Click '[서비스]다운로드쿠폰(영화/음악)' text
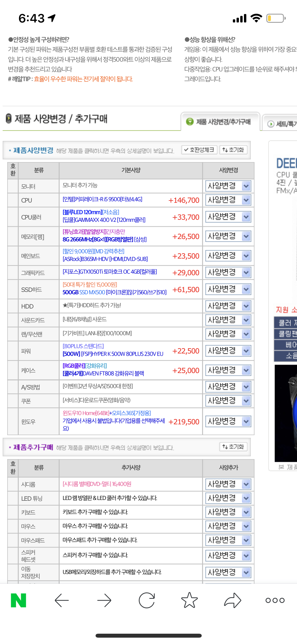The height and width of the screenshot is (644, 297). (x=96, y=400)
